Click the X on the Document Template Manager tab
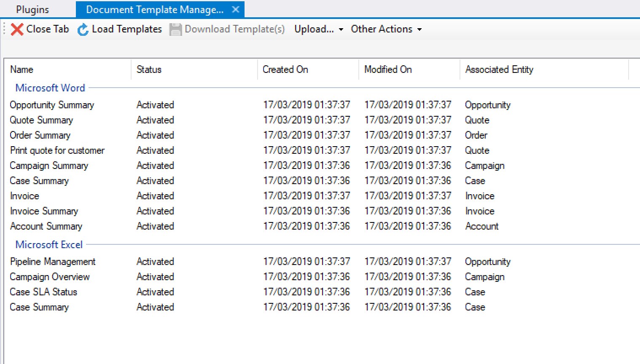 pyautogui.click(x=235, y=9)
